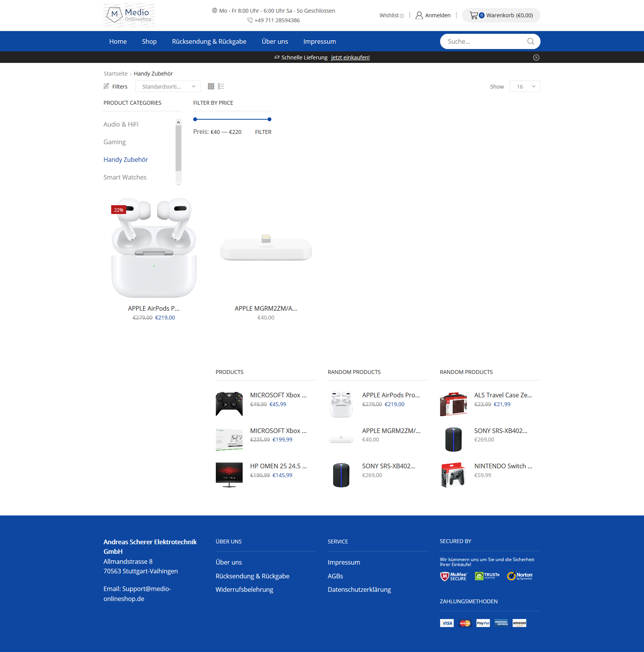Select Smart Watches category
The width and height of the screenshot is (644, 652).
[x=125, y=177]
